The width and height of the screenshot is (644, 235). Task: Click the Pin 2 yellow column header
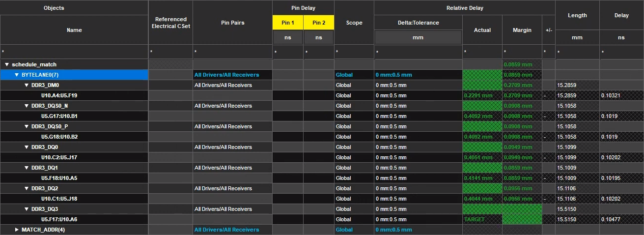coord(318,23)
